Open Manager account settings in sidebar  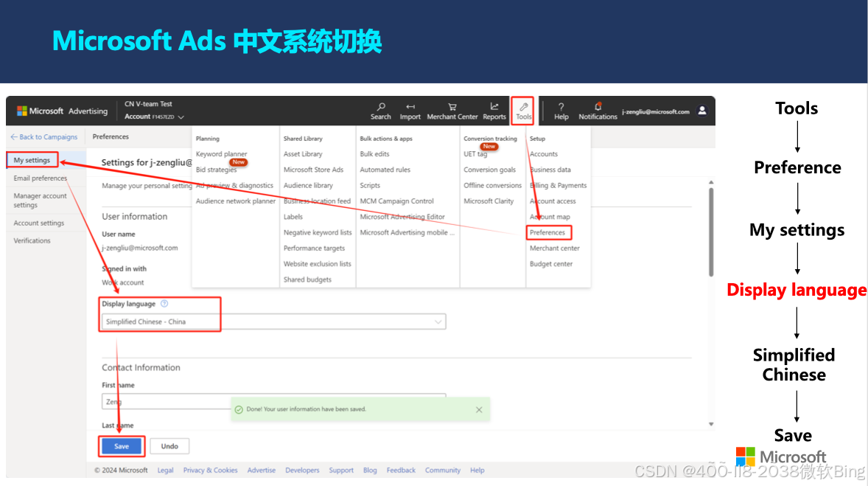pyautogui.click(x=40, y=200)
